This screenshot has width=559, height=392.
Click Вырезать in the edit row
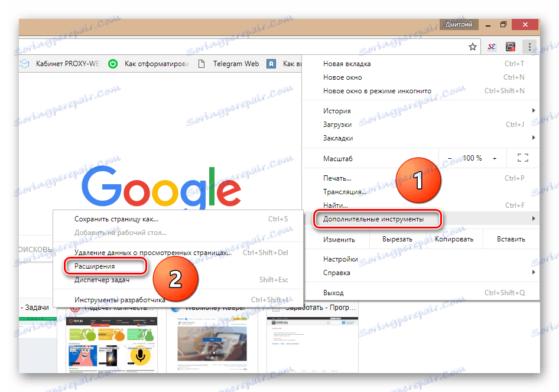397,239
